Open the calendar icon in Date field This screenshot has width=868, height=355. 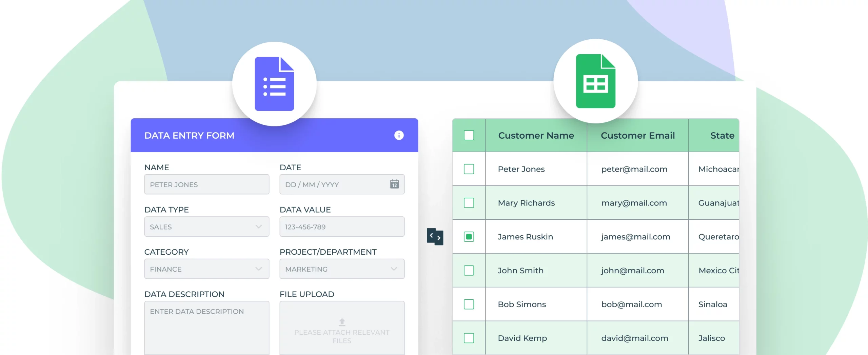coord(394,184)
